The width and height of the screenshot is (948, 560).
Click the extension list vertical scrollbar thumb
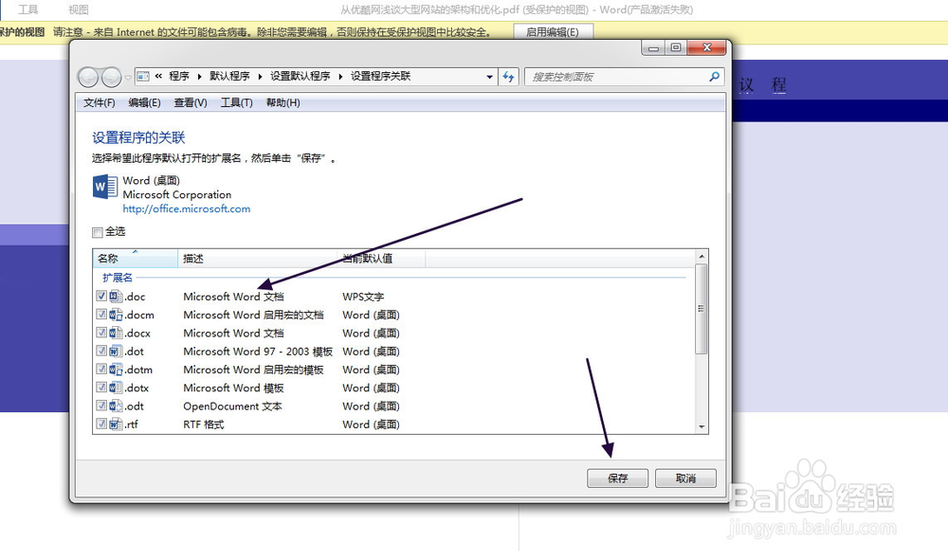702,309
